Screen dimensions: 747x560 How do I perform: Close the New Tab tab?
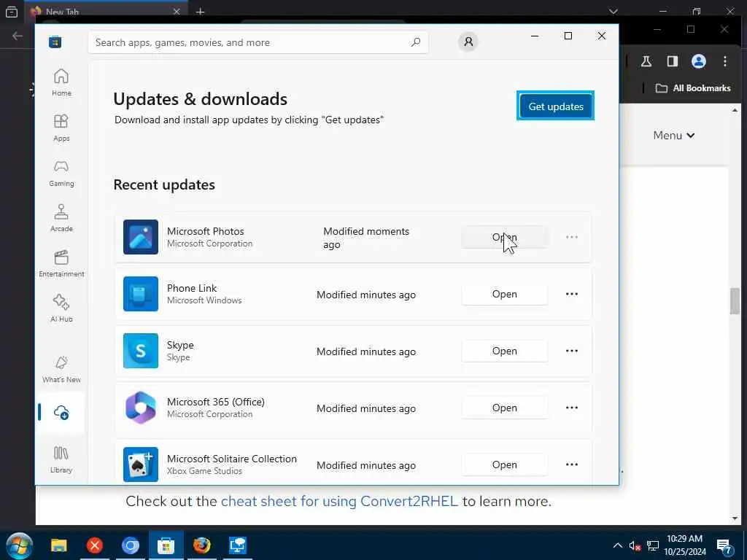(x=177, y=12)
